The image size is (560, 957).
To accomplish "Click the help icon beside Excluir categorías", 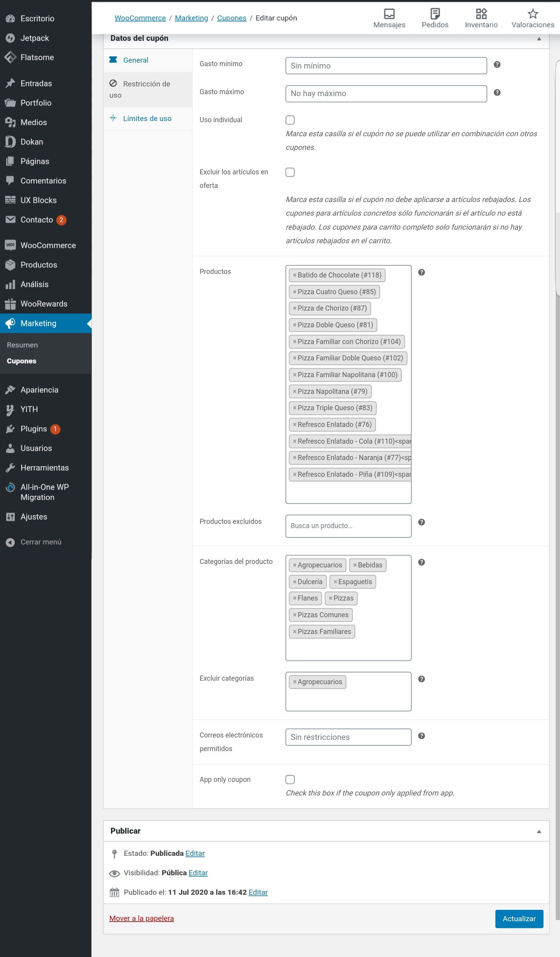I will click(421, 679).
